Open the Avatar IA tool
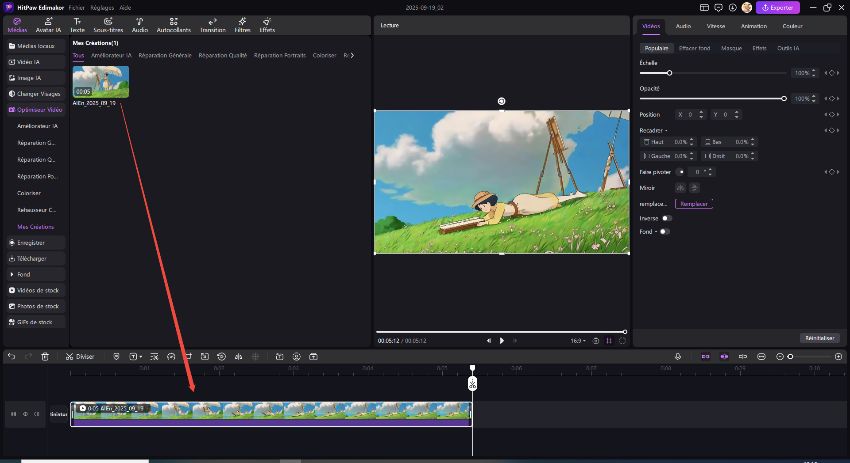The image size is (850, 463). 48,25
